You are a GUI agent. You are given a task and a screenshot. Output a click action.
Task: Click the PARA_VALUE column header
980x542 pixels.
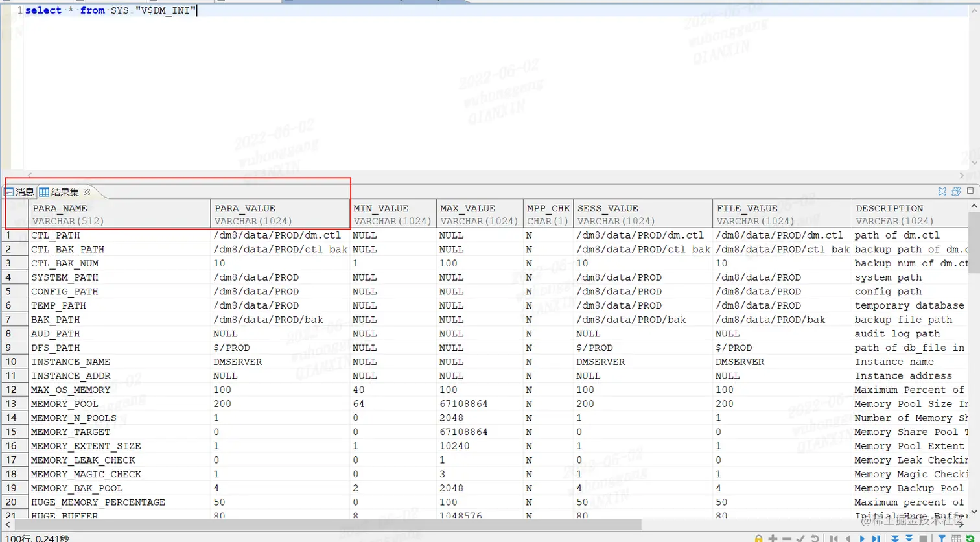(281, 215)
